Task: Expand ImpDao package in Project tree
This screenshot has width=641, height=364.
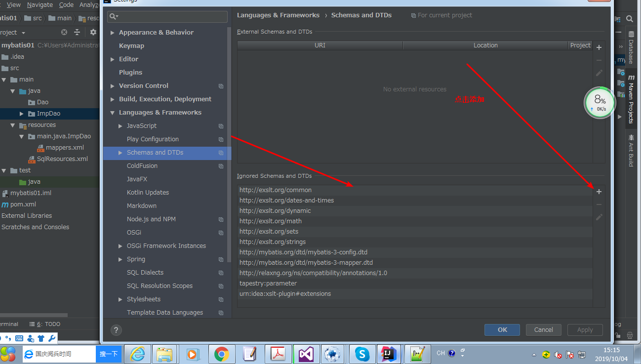Action: [x=22, y=114]
